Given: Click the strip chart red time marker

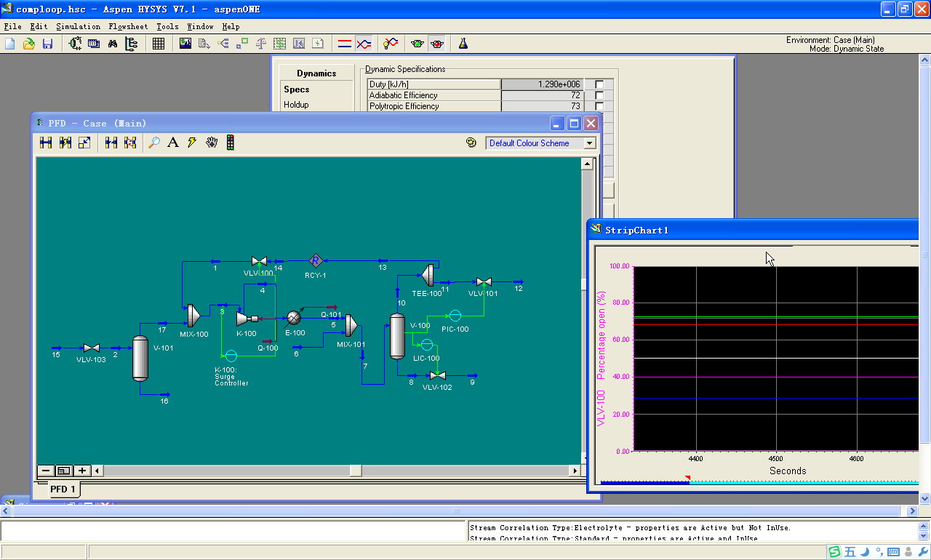Looking at the screenshot, I should 687,478.
